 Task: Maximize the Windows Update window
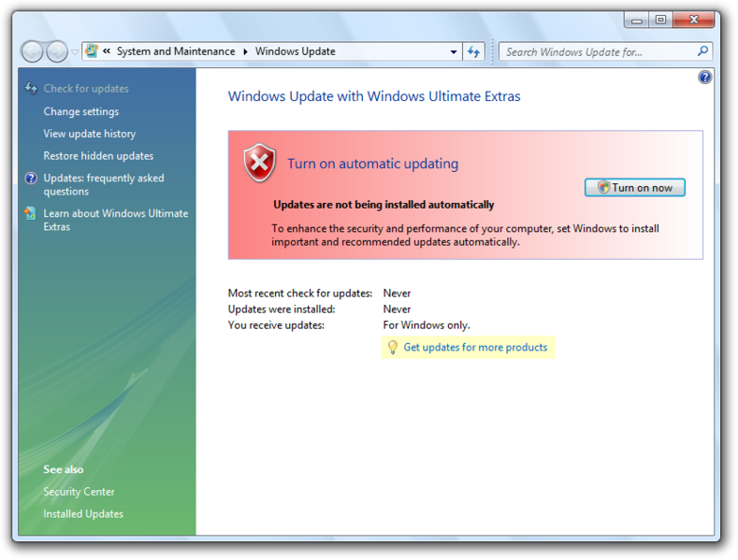coord(660,20)
